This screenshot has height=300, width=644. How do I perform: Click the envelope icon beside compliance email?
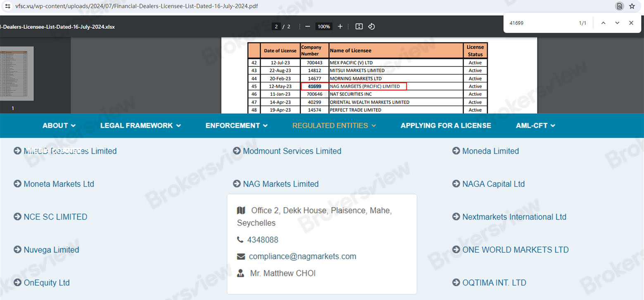[x=241, y=256]
